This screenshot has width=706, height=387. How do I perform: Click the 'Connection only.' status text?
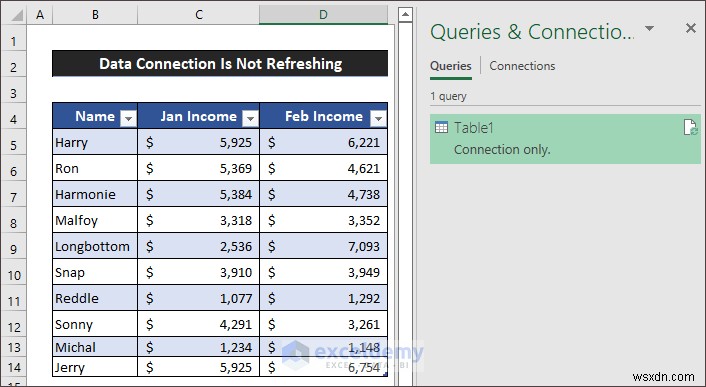tap(502, 149)
